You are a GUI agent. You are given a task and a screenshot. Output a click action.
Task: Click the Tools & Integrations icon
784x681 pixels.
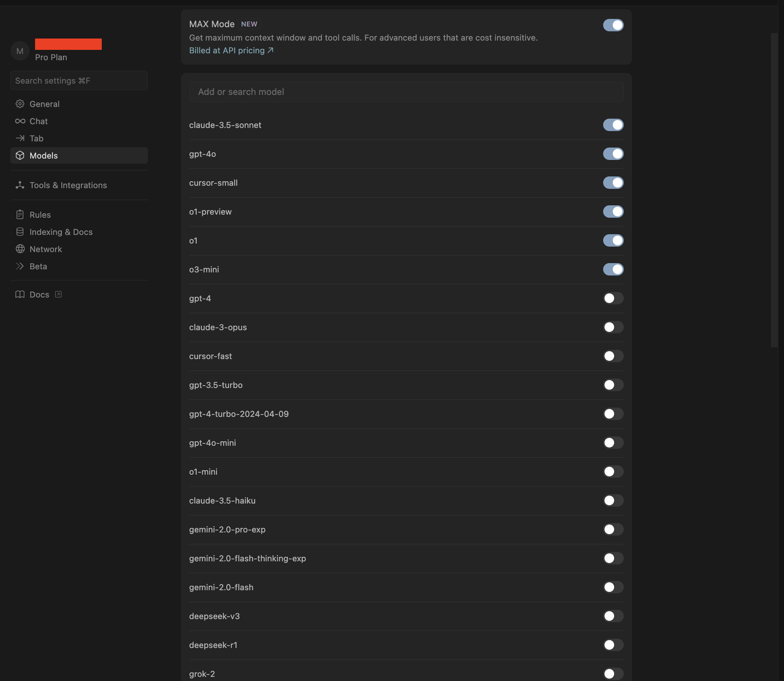click(x=20, y=185)
